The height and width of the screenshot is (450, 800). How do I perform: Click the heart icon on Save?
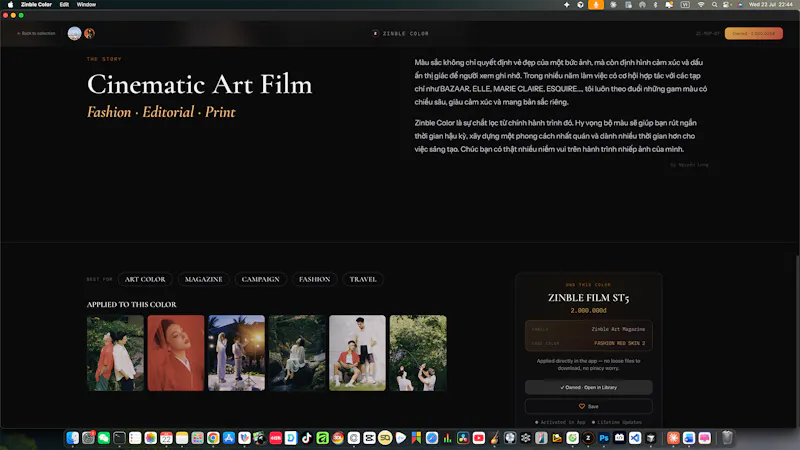(x=582, y=407)
